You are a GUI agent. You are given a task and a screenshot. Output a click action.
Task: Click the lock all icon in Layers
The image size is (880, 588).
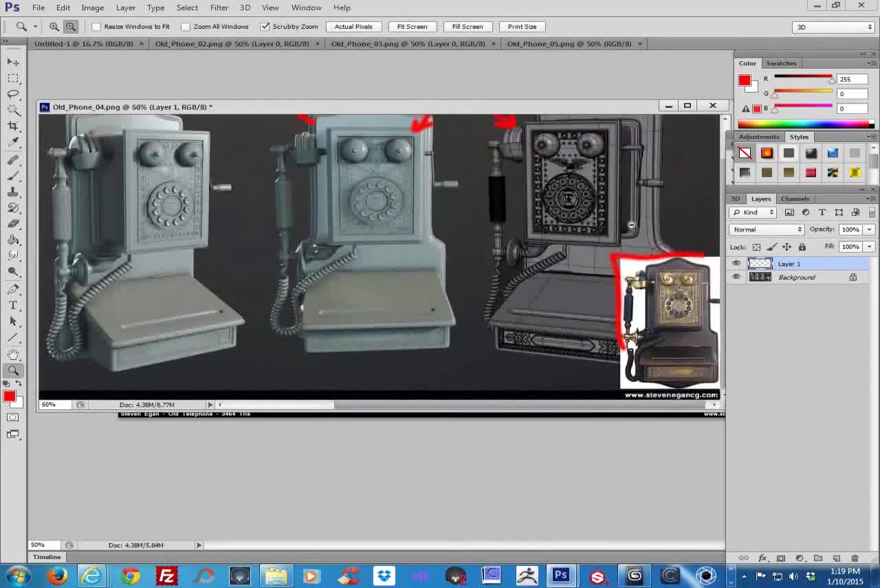(x=802, y=247)
